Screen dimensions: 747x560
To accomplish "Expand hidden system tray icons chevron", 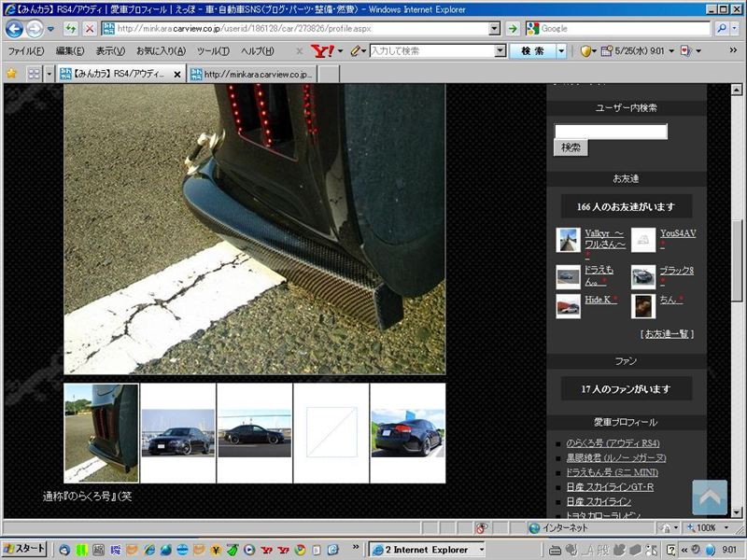I will (684, 550).
